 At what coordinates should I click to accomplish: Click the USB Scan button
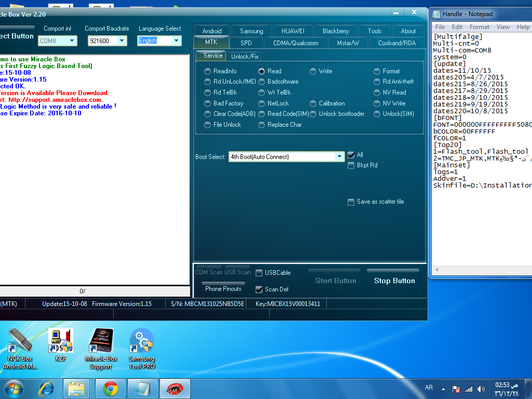(237, 272)
